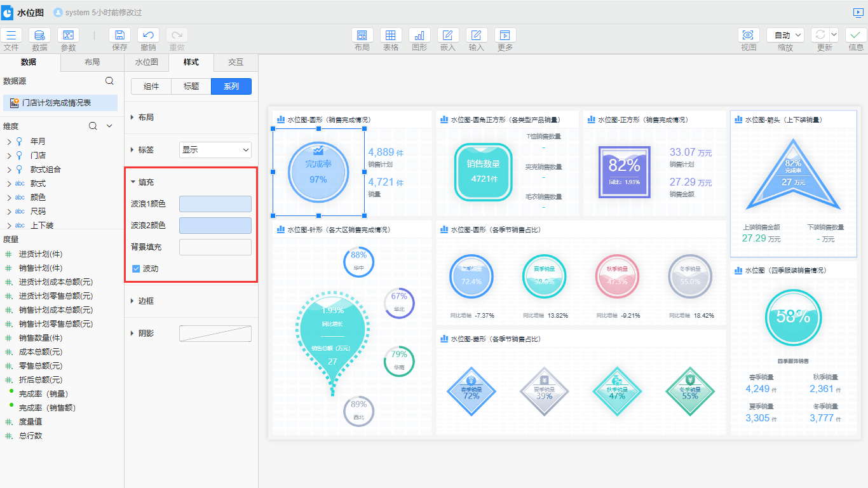Toggle the 波动 checkbox
The width and height of the screenshot is (868, 488).
(136, 269)
